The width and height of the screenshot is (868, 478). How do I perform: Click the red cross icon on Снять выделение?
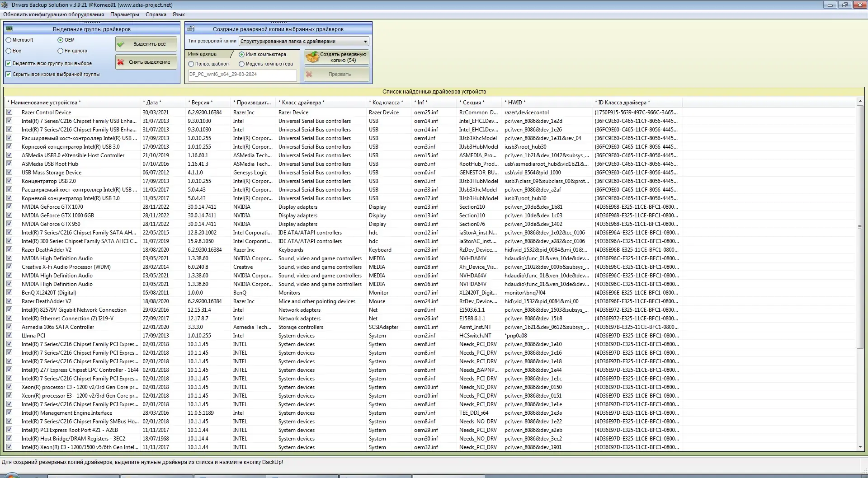(x=121, y=62)
